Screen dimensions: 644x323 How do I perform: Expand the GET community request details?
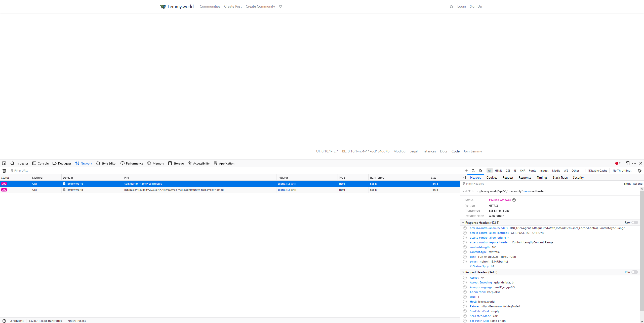[x=463, y=191]
